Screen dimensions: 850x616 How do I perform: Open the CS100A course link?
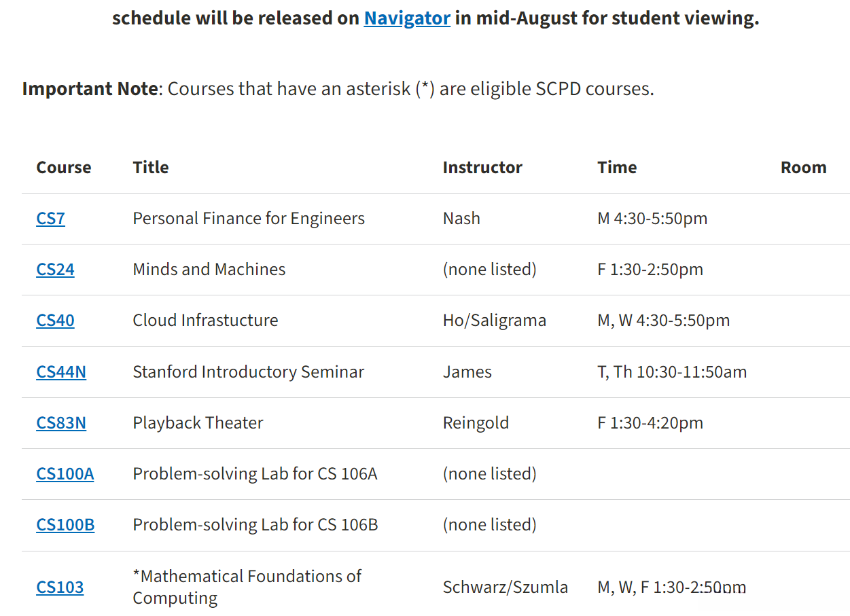[x=65, y=474]
